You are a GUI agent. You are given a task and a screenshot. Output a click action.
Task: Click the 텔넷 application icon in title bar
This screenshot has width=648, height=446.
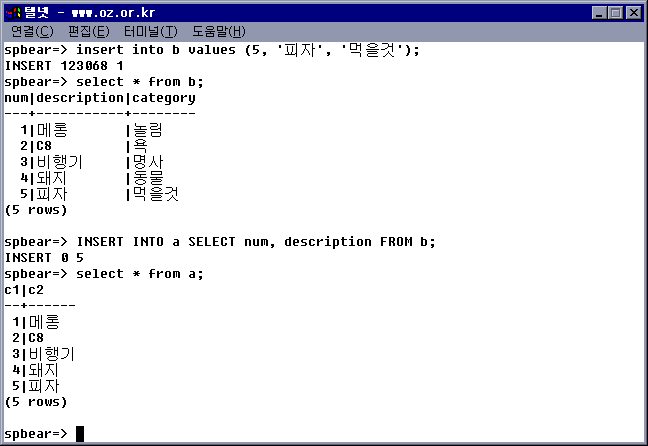(13, 13)
